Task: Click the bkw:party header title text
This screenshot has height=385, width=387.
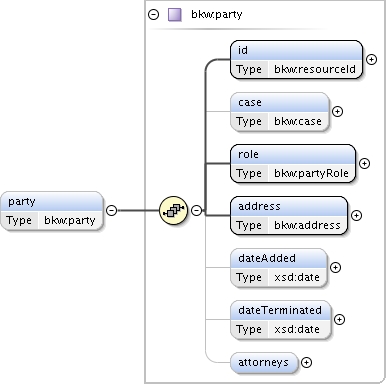Action: point(217,15)
